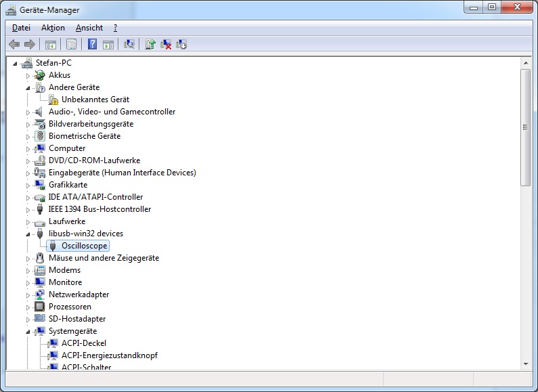Collapse the Stefan-PC root node
The width and height of the screenshot is (538, 392).
(15, 64)
